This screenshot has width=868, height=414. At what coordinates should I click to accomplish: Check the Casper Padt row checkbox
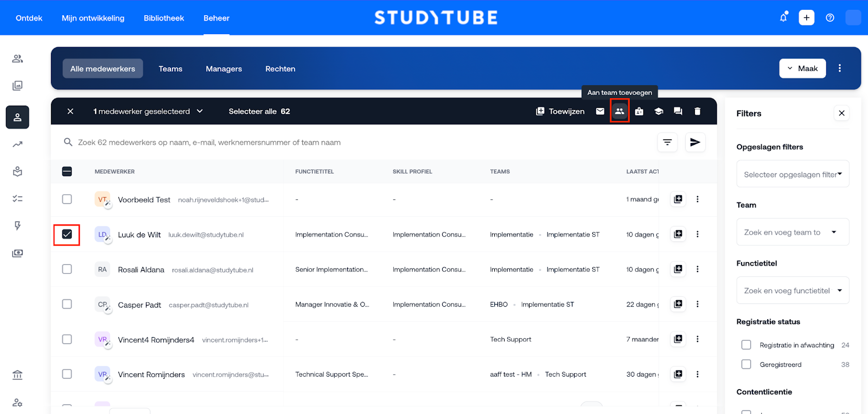tap(67, 304)
